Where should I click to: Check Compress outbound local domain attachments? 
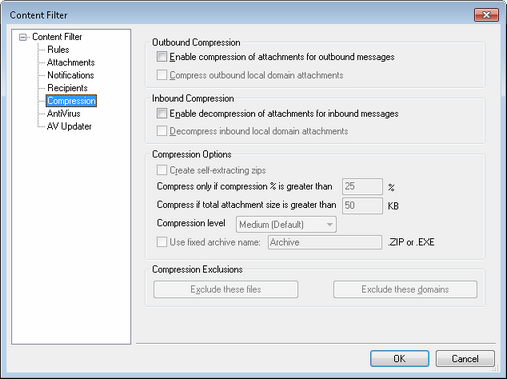pyautogui.click(x=162, y=75)
